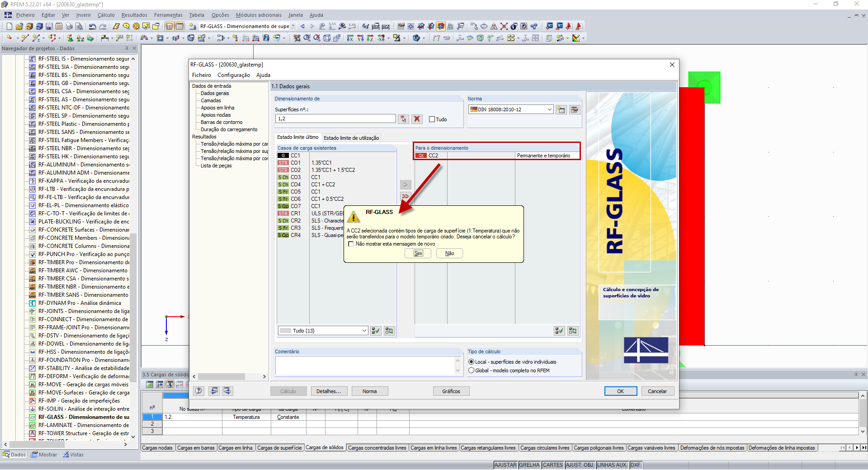868x470 pixels.
Task: Go to previous dialog page with the back-arrow icon
Action: pyautogui.click(x=214, y=391)
